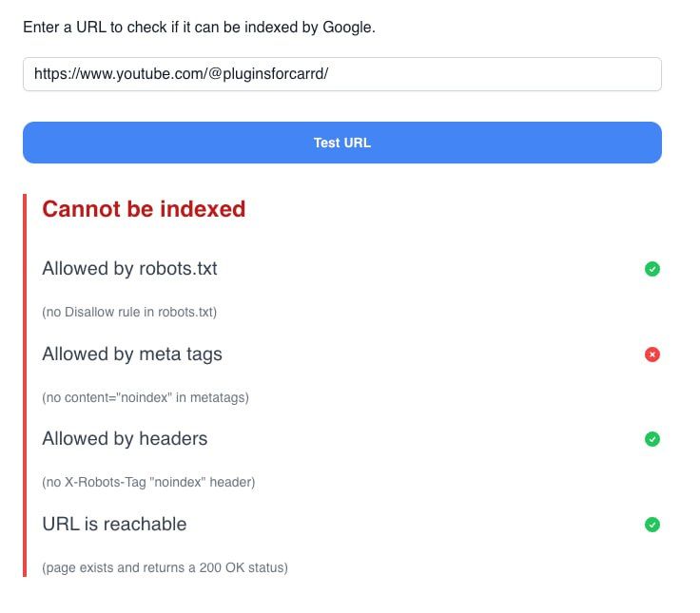The height and width of the screenshot is (613, 700).
Task: Click the red vertical bar beside results
Action: (x=25, y=385)
